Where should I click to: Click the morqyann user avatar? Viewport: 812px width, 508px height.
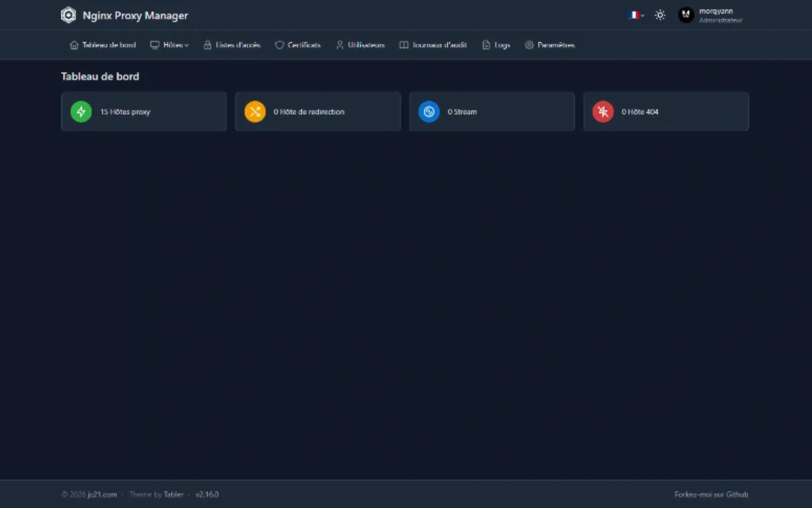(x=686, y=15)
